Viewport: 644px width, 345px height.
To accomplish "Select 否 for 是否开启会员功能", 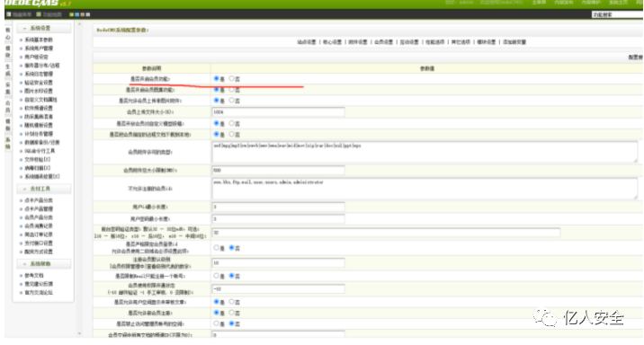I will [232, 78].
